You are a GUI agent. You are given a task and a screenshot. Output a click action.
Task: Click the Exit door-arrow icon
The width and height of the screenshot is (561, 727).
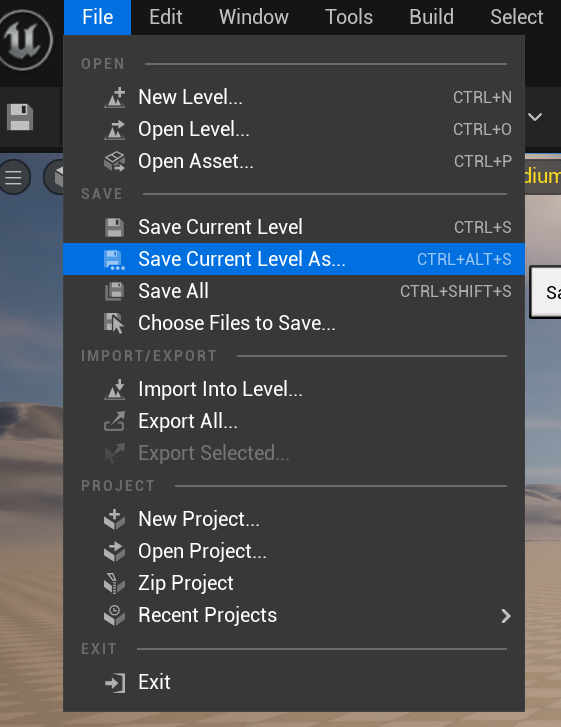coord(115,682)
